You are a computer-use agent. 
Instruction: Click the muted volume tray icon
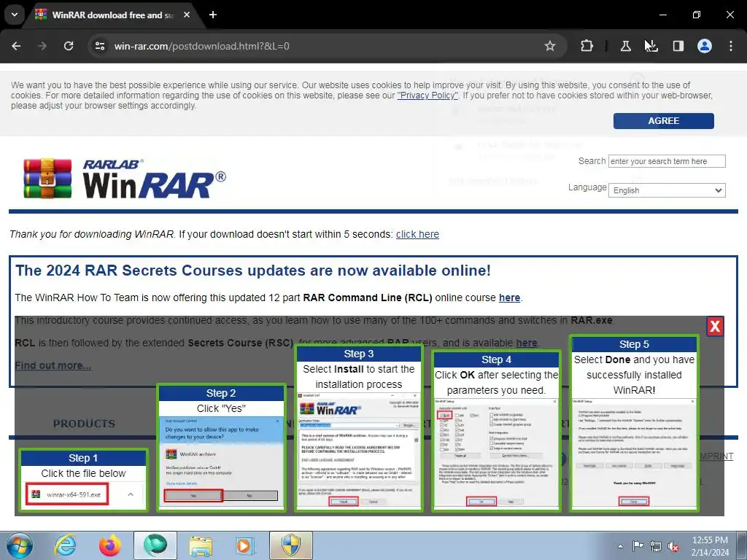[x=673, y=546]
